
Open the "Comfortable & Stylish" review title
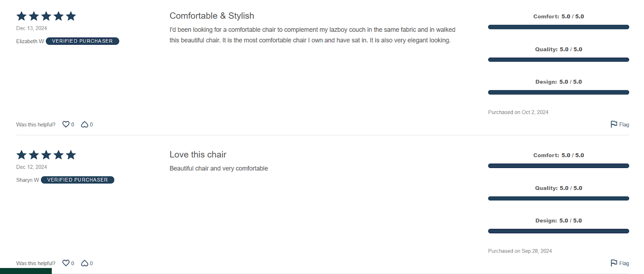click(212, 16)
